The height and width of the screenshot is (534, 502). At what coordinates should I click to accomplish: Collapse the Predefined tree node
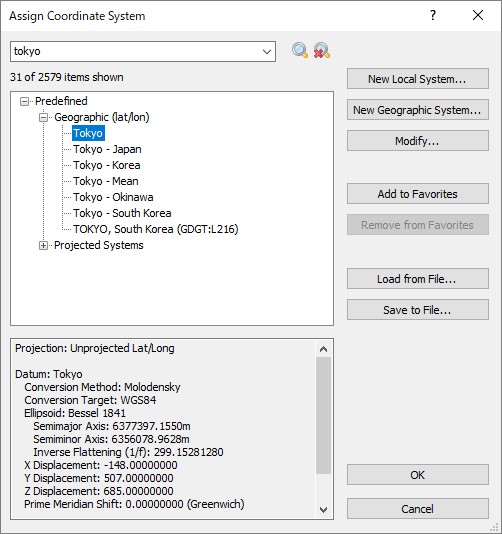(24, 101)
